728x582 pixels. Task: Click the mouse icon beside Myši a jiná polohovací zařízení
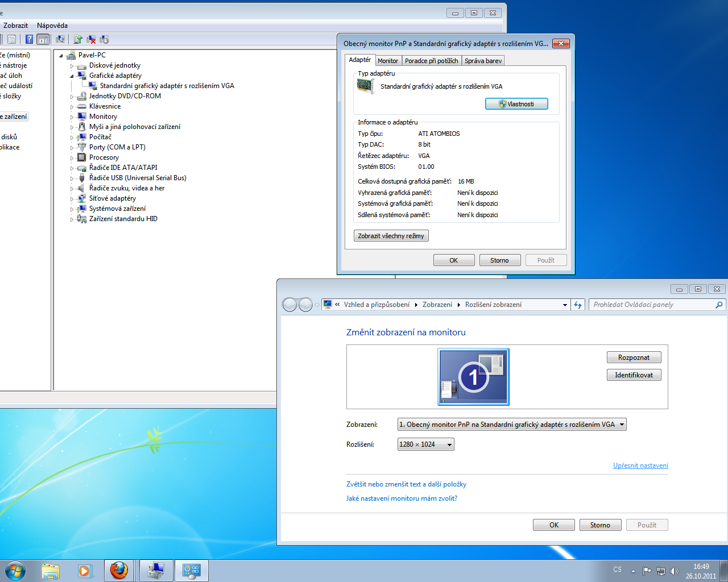[x=82, y=127]
